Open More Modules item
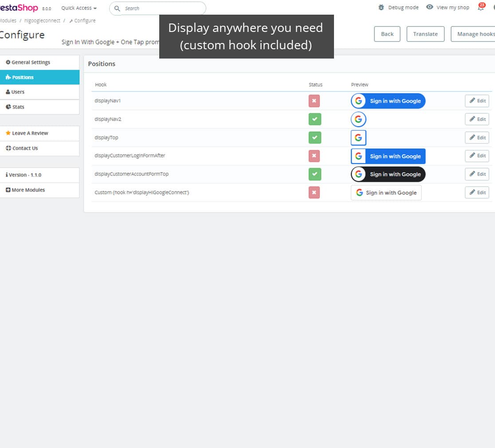495x448 pixels. click(x=39, y=190)
